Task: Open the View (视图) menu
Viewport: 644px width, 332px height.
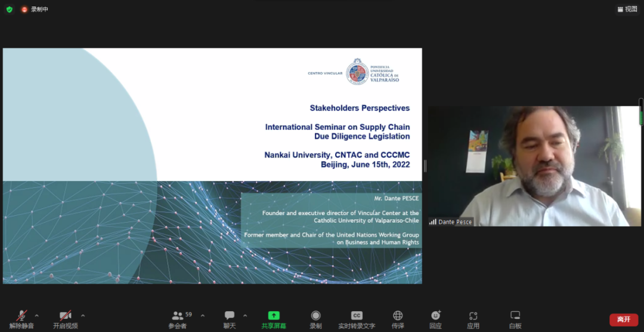Action: pos(627,9)
